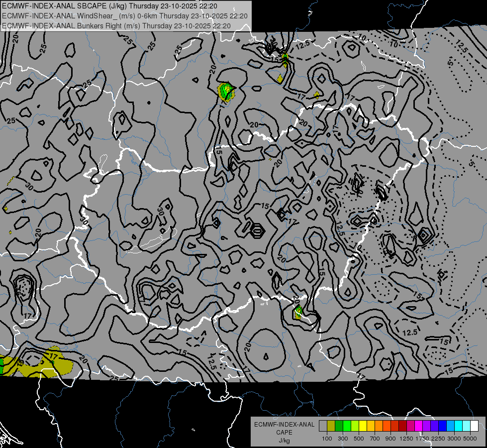Select the pure blue legend swatch
This screenshot has height=448, width=487.
442,426
